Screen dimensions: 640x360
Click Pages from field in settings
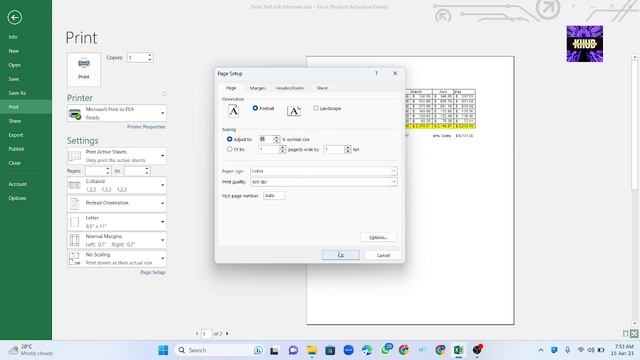click(x=95, y=171)
